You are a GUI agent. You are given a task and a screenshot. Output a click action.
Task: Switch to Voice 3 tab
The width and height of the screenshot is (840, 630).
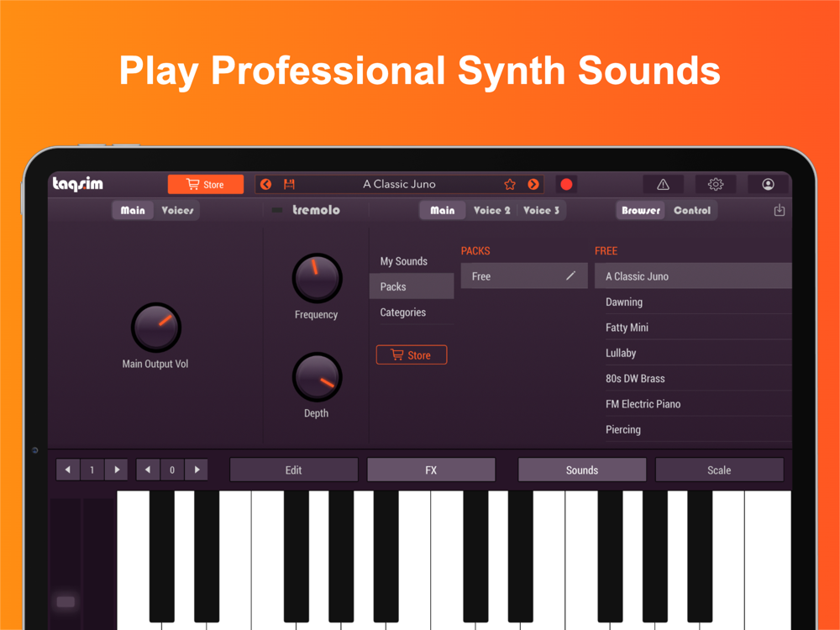pos(541,211)
